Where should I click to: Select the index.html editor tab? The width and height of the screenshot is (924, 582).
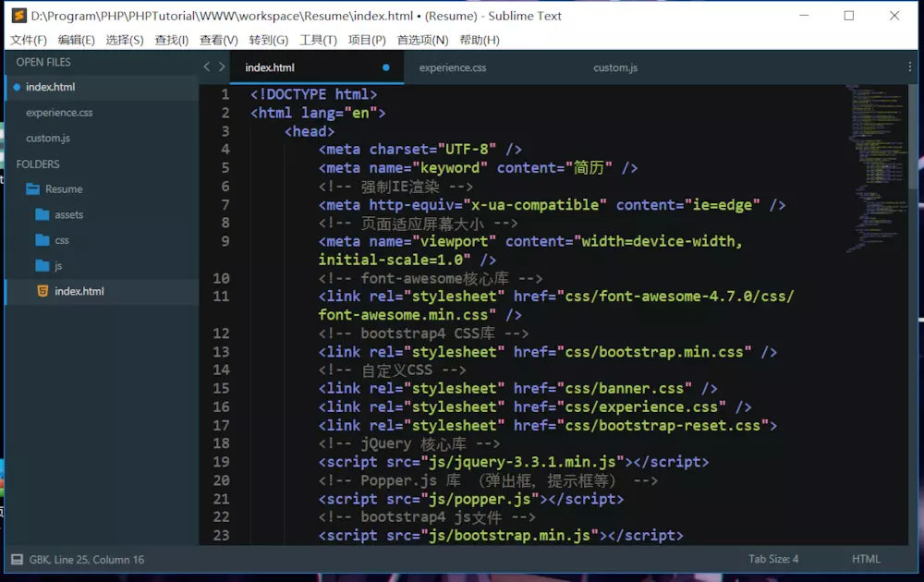click(x=317, y=67)
